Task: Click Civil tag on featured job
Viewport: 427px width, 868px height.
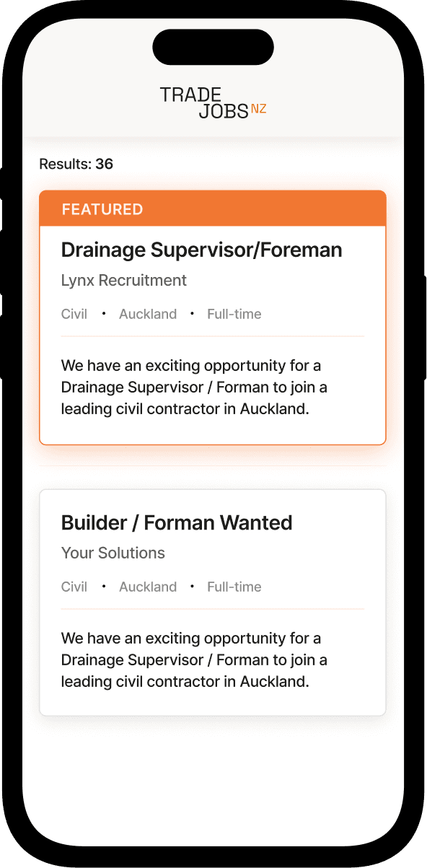Action: (x=74, y=314)
